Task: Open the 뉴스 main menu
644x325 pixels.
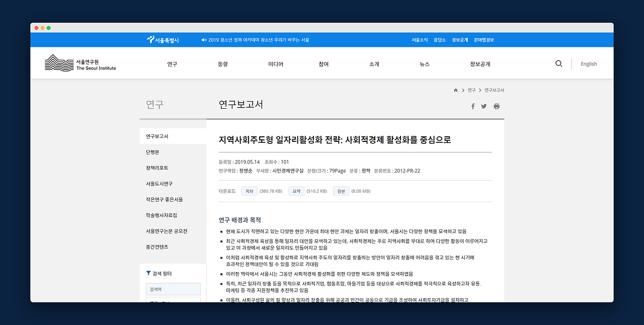Action: click(x=425, y=64)
